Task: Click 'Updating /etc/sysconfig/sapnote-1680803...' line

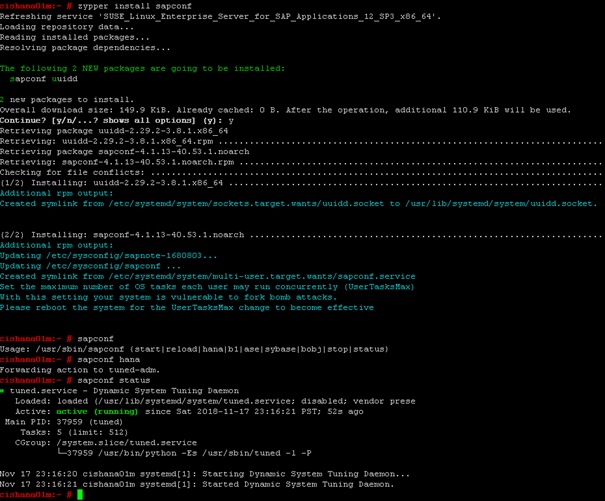Action: pos(108,256)
